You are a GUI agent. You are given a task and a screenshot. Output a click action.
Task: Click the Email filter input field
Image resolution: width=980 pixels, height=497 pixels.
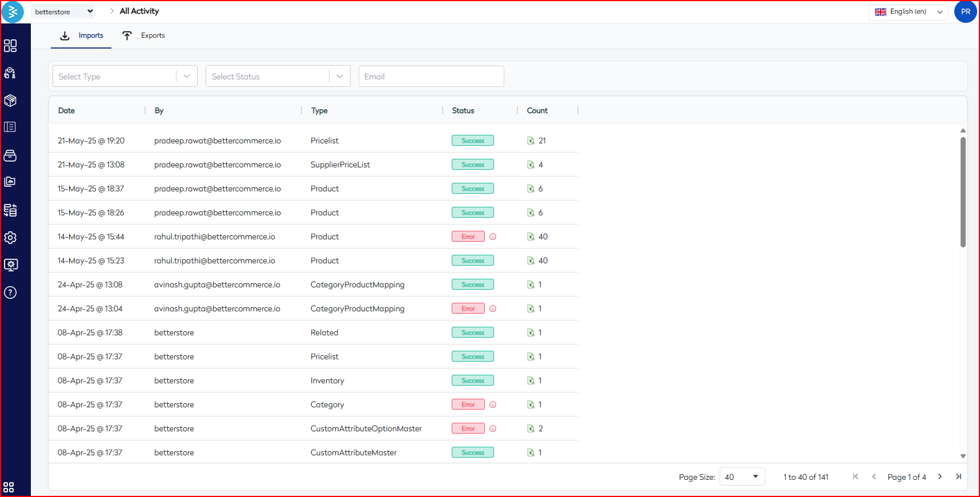431,77
